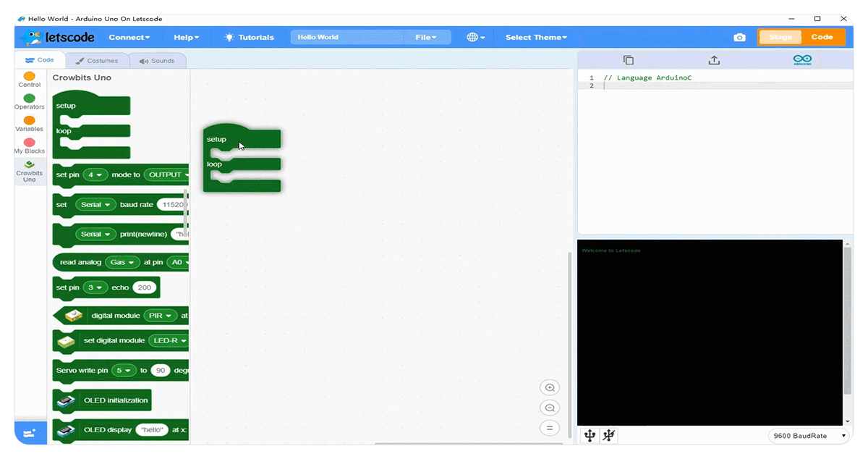Open the add extension button
The image size is (868, 459).
pyautogui.click(x=30, y=433)
